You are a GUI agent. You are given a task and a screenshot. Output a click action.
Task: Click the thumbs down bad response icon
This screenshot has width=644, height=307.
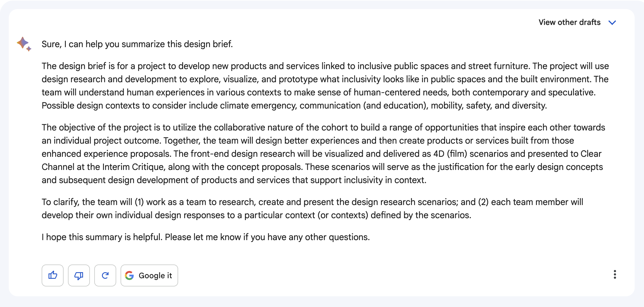pos(79,275)
